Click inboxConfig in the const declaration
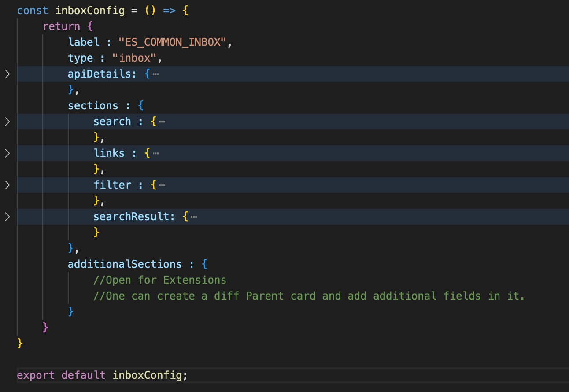This screenshot has width=569, height=392. (90, 11)
